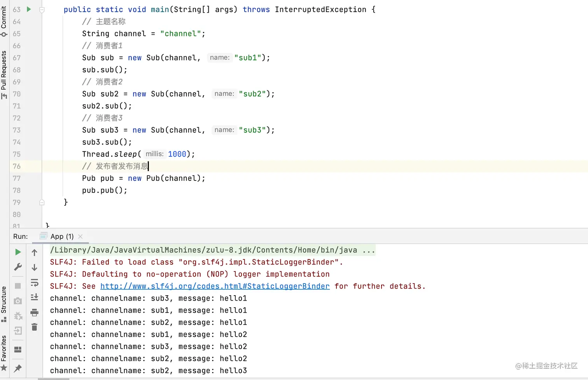Click 'SLF4J: Failed to load class' error line

[x=196, y=262]
